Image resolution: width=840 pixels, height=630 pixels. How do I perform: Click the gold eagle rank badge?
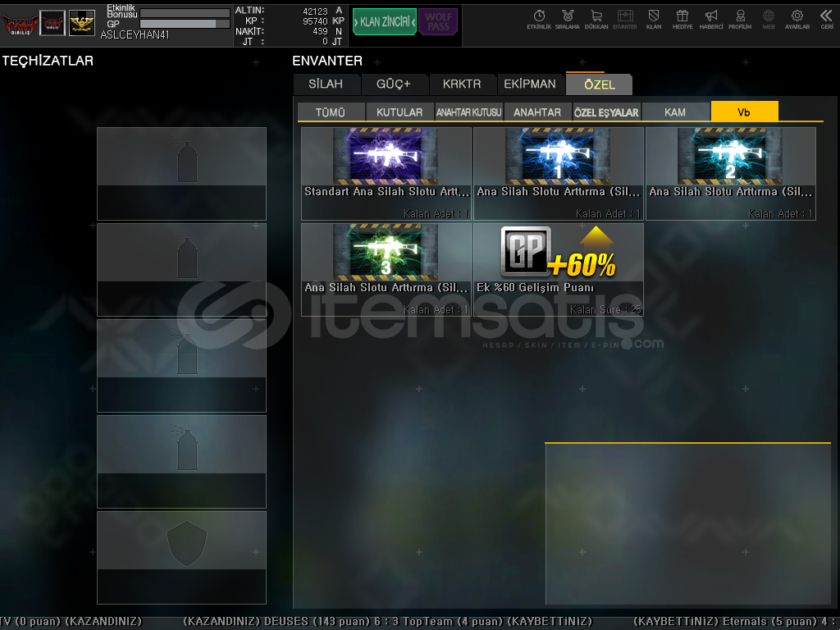point(82,23)
